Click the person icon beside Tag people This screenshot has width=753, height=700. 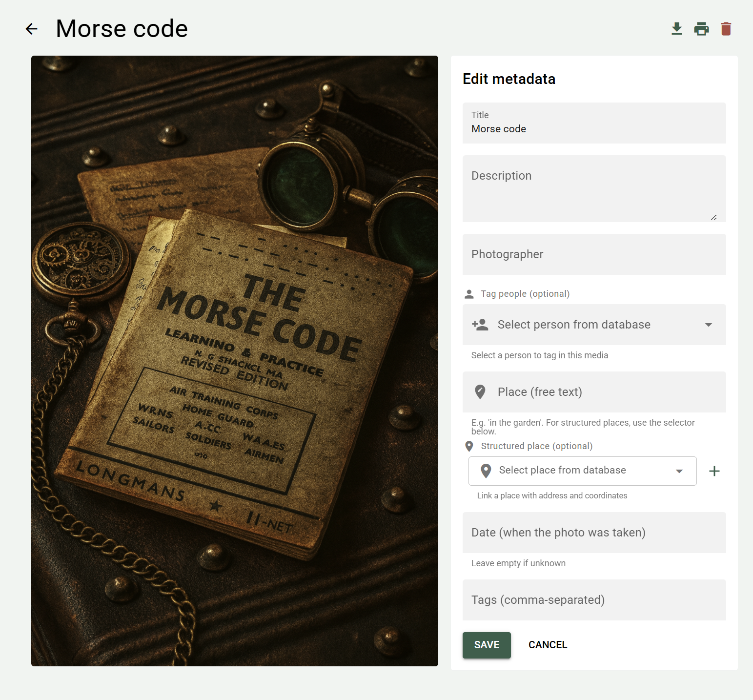coord(469,294)
